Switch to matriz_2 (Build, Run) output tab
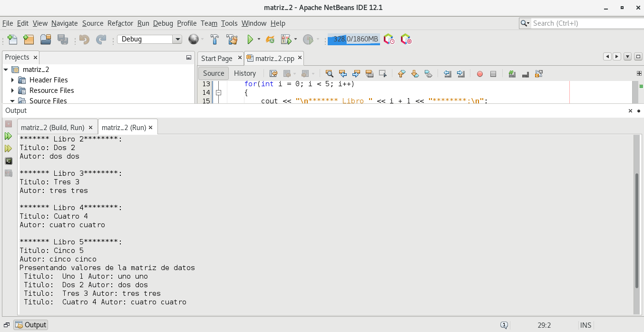The height and width of the screenshot is (332, 644). pyautogui.click(x=53, y=128)
